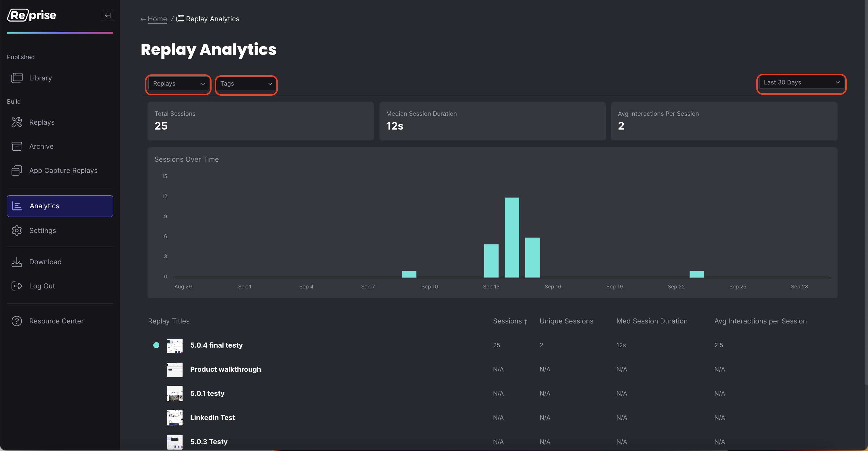Open the Library section icon
Viewport: 868px width, 451px height.
point(17,78)
